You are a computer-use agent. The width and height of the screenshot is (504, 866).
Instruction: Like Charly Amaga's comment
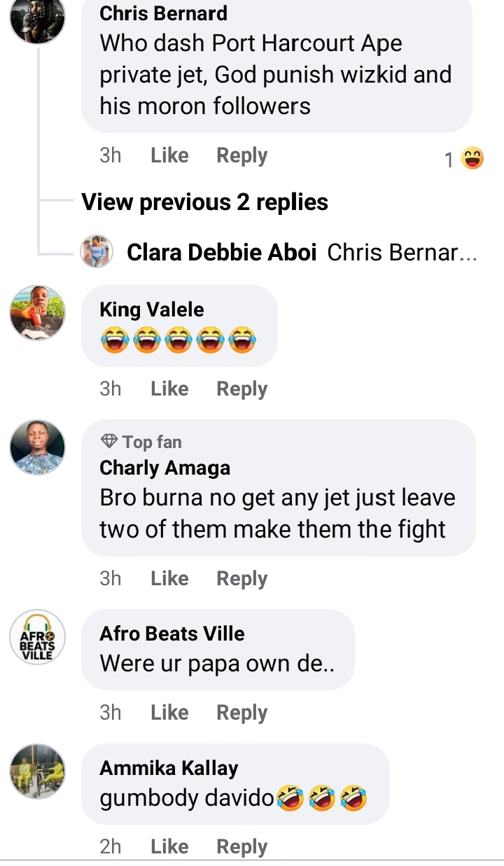pyautogui.click(x=169, y=578)
